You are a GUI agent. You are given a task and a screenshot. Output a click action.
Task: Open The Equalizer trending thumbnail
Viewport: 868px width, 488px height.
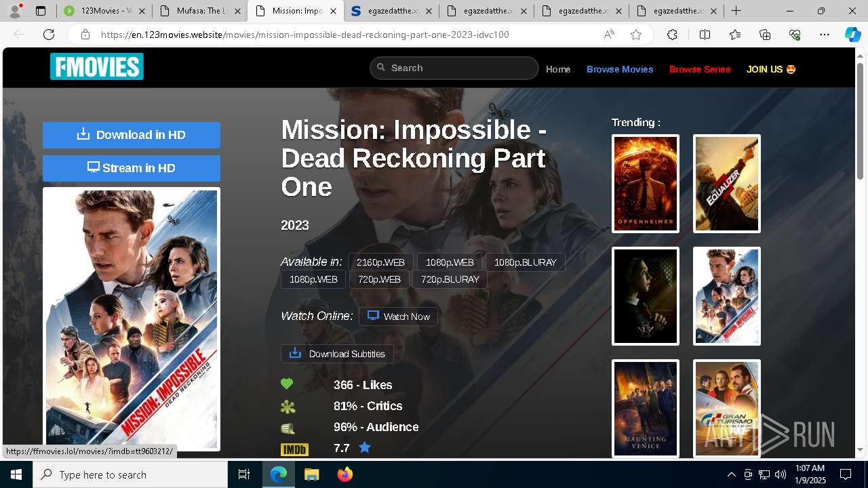click(727, 184)
